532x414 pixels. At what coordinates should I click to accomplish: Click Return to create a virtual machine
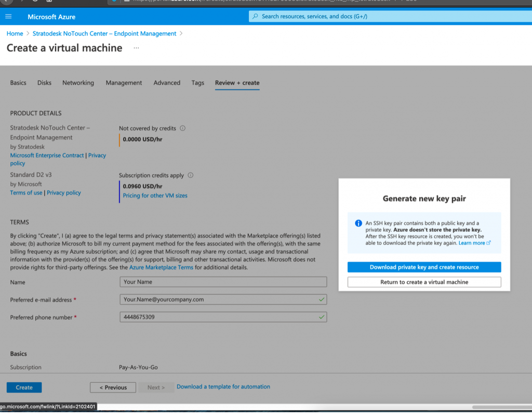pos(424,282)
